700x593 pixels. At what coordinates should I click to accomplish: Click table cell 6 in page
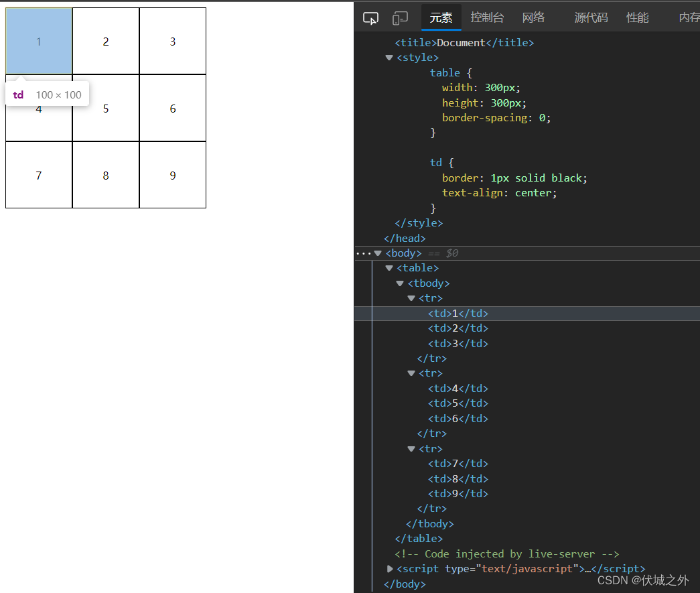tap(173, 108)
